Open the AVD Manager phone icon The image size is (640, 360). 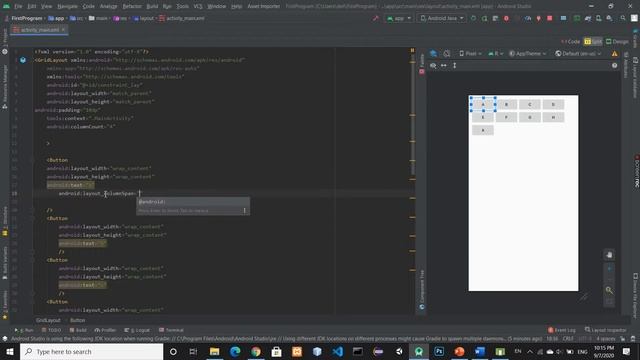coord(598,18)
